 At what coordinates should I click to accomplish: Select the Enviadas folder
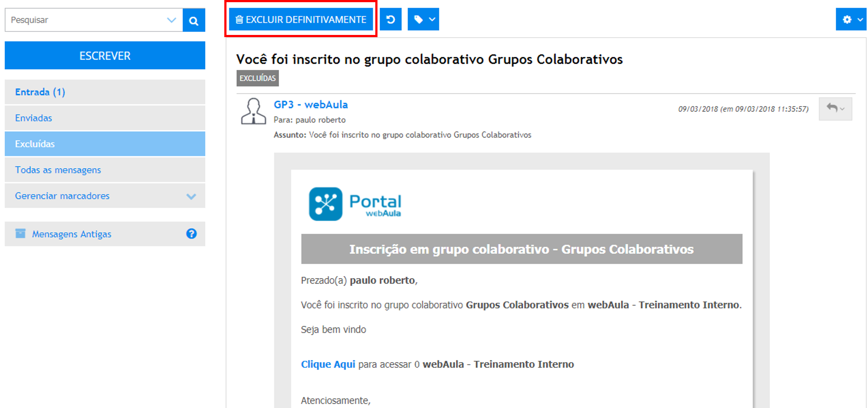(x=34, y=118)
